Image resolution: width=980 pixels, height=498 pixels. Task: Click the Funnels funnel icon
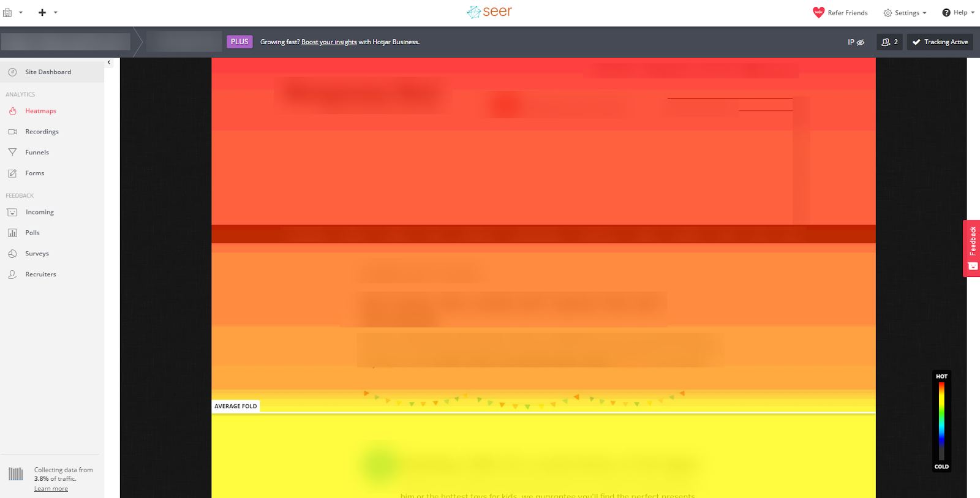click(12, 153)
